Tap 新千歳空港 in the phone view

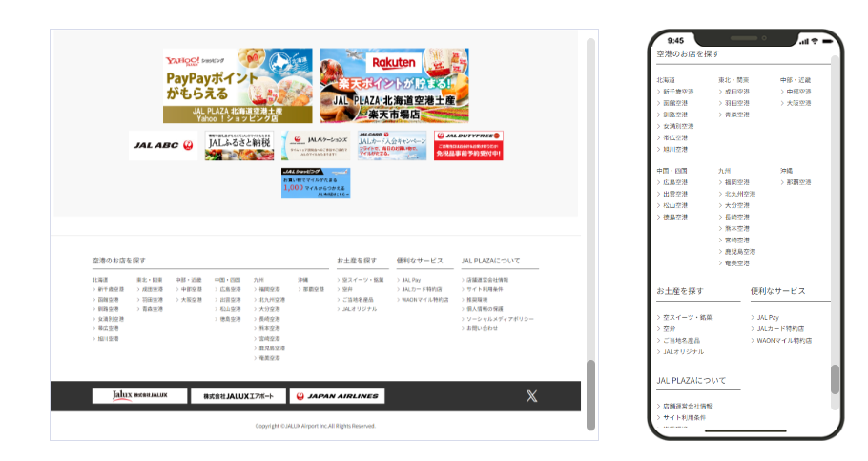click(678, 92)
